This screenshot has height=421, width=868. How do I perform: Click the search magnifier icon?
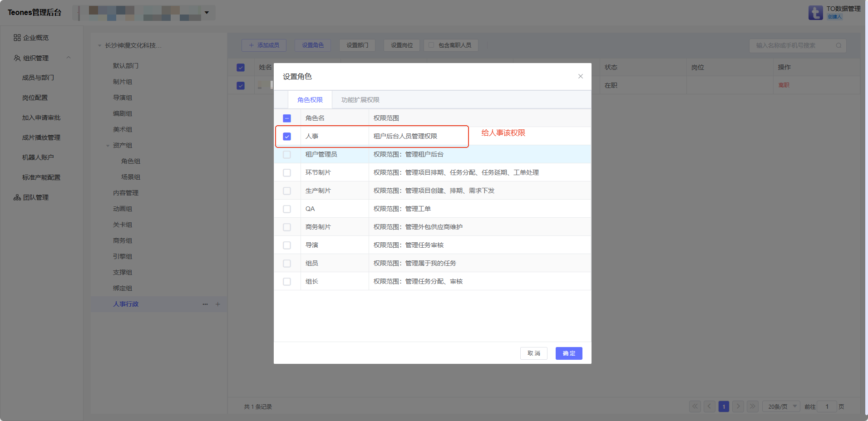838,45
